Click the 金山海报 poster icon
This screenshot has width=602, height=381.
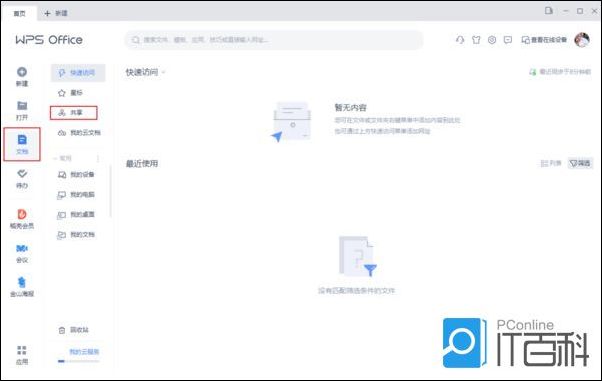click(x=22, y=282)
